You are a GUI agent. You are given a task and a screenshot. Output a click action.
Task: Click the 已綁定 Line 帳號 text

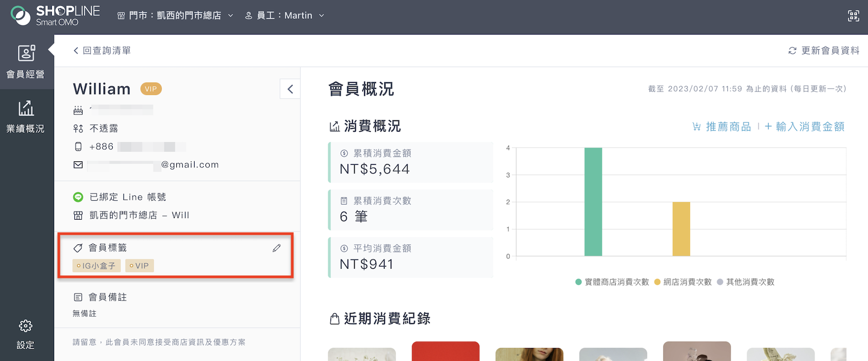[x=128, y=197]
